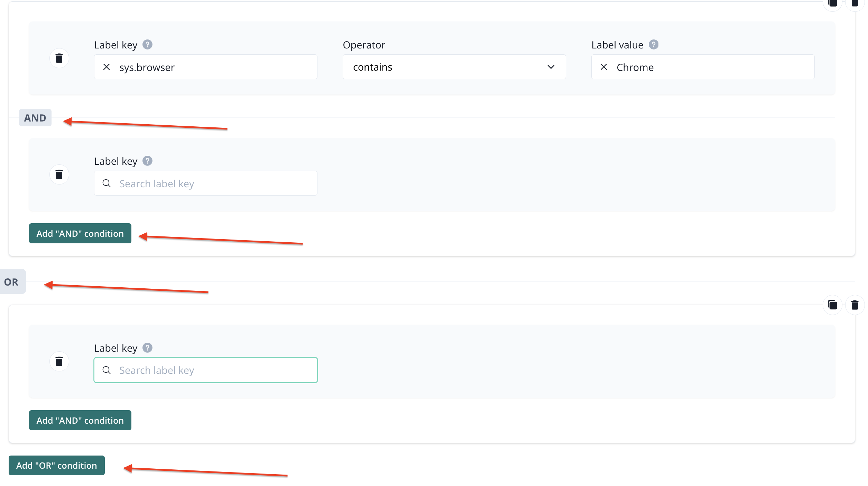Expand operator list via chevron arrow
868x486 pixels.
click(551, 67)
